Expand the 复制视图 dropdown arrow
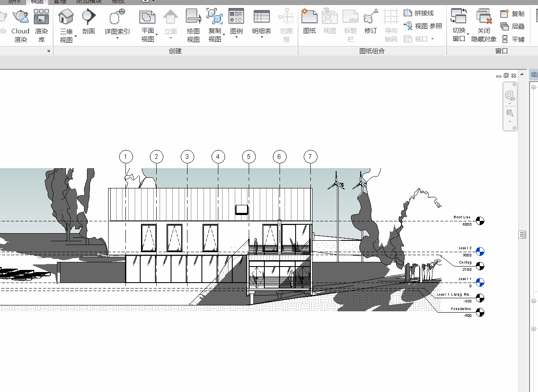The image size is (538, 392). click(x=224, y=35)
